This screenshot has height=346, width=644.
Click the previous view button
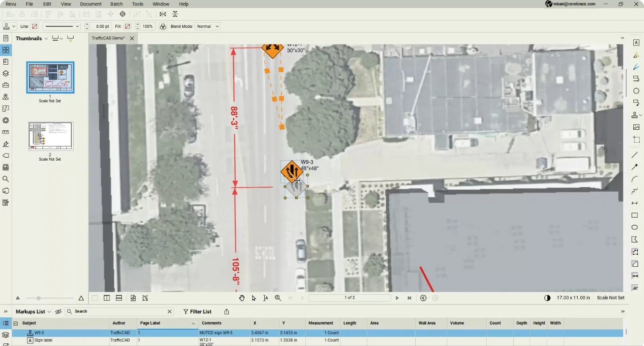tap(423, 298)
